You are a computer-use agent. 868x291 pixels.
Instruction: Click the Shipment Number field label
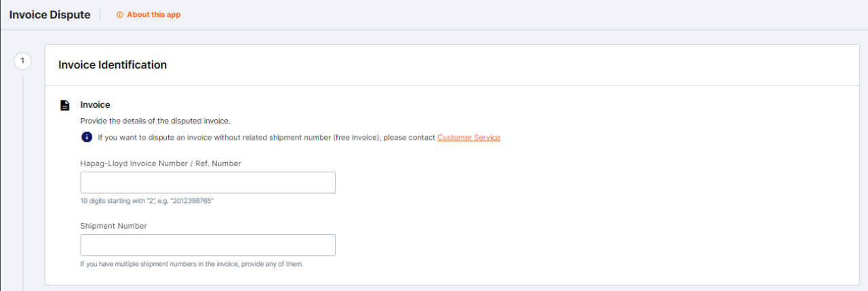point(113,226)
